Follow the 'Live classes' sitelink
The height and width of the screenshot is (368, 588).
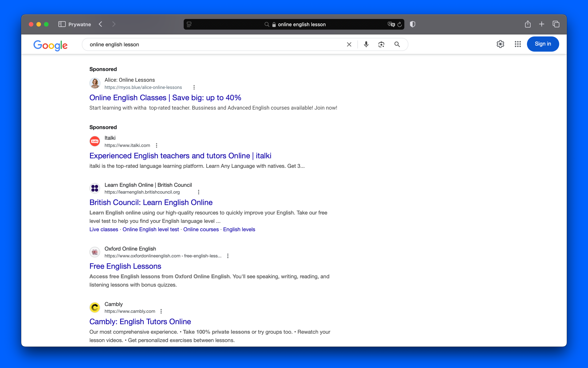104,229
